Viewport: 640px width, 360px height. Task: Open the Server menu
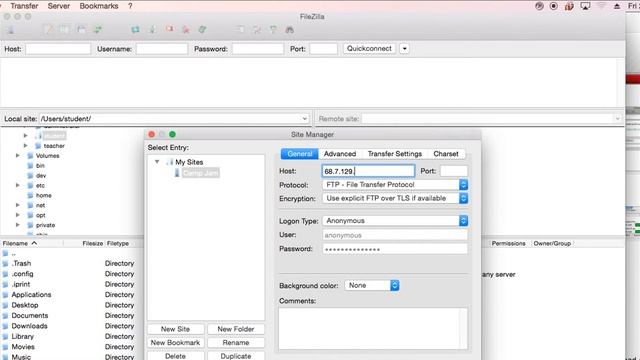[59, 6]
